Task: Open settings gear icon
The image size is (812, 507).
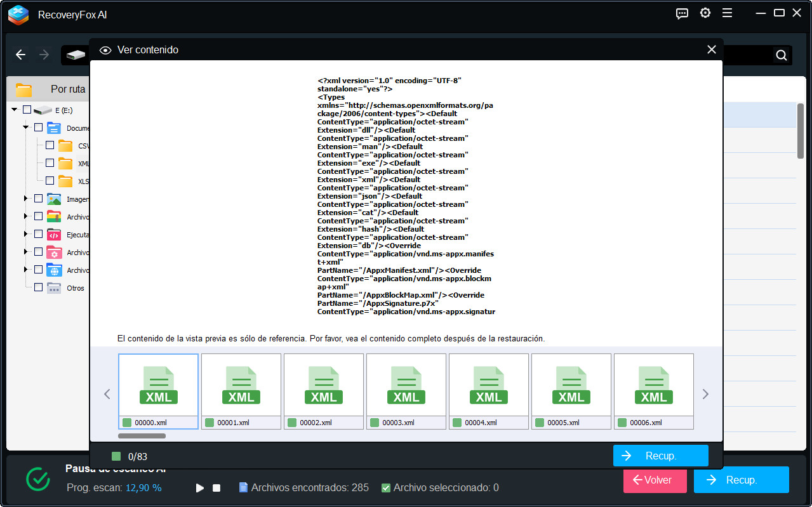Action: (705, 13)
